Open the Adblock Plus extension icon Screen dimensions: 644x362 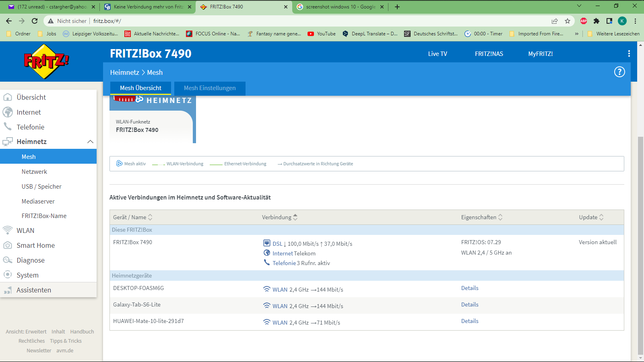click(584, 21)
